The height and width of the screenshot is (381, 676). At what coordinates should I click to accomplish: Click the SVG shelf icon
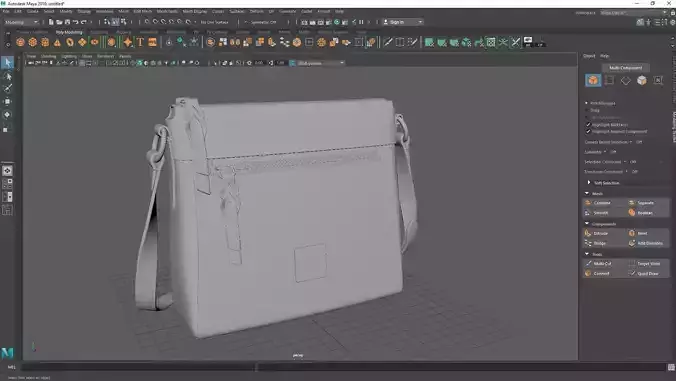(152, 42)
